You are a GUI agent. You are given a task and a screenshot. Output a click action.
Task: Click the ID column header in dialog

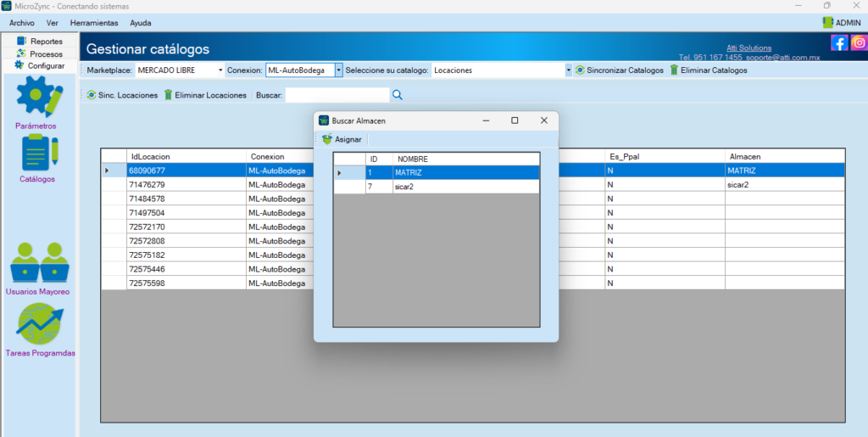[379, 159]
